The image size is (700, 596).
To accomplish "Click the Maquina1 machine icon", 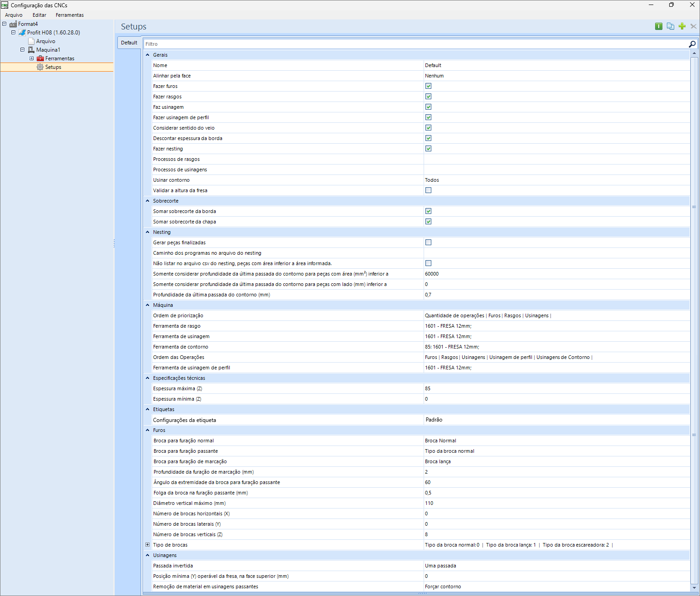I will pos(31,50).
